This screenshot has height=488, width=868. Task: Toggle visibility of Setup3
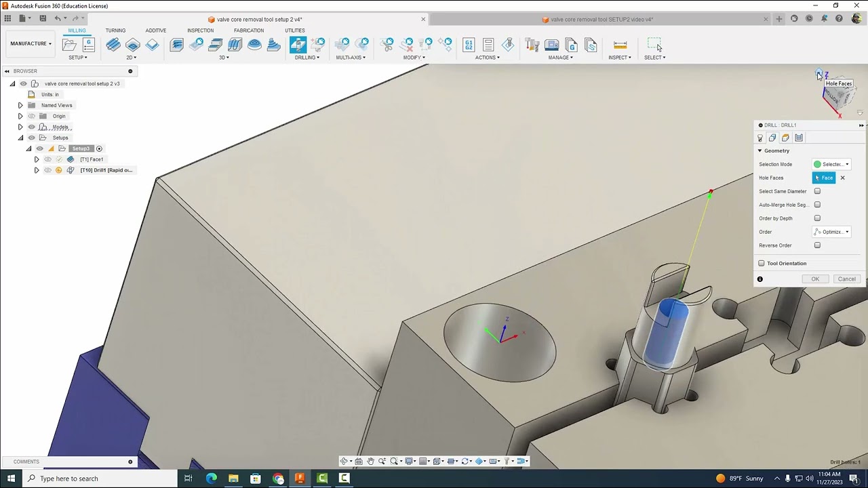39,148
